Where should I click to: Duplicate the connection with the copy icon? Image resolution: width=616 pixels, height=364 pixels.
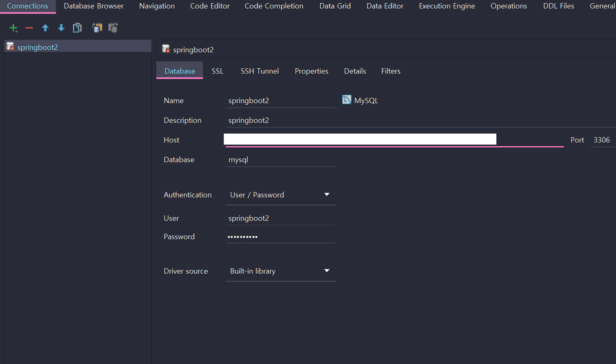tap(77, 28)
